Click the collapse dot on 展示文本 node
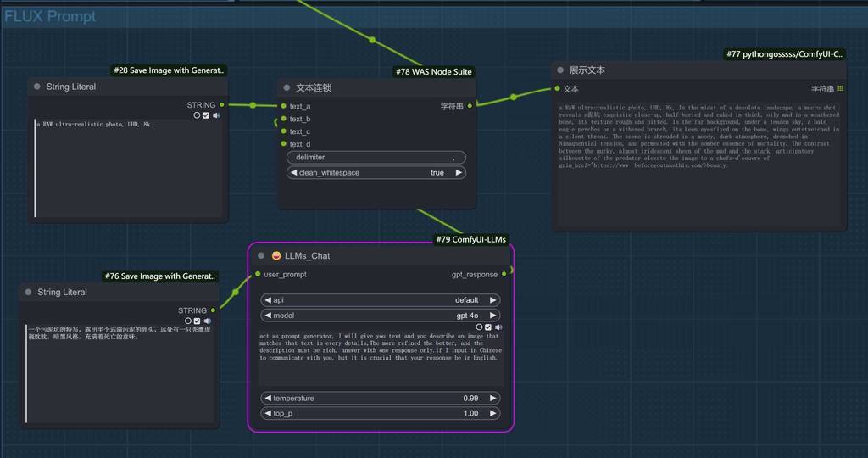The image size is (868, 458). click(x=559, y=70)
